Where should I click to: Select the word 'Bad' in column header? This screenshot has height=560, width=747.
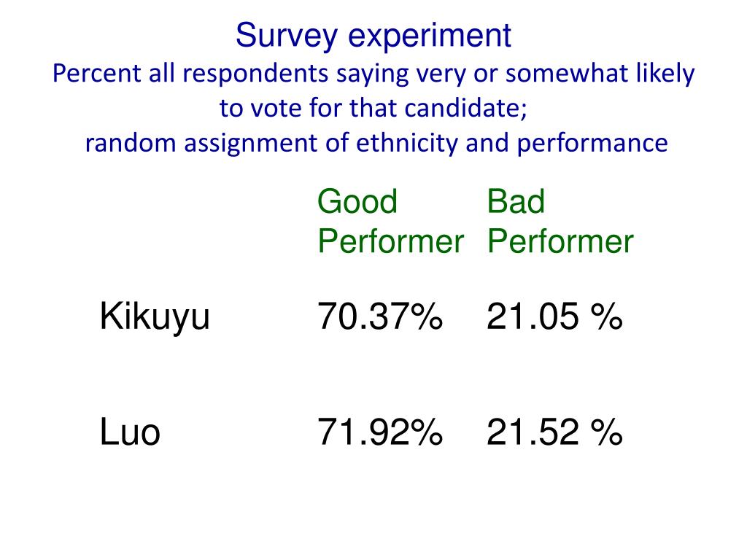(516, 201)
